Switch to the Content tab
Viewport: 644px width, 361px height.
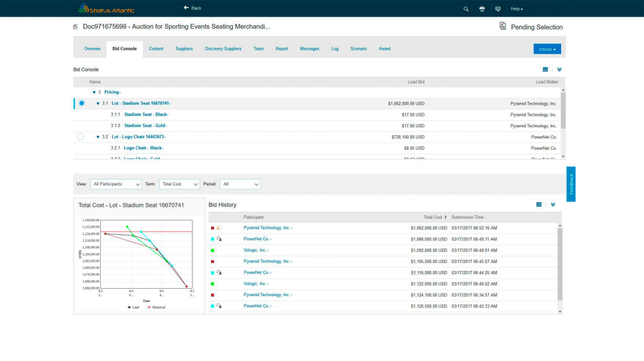156,48
